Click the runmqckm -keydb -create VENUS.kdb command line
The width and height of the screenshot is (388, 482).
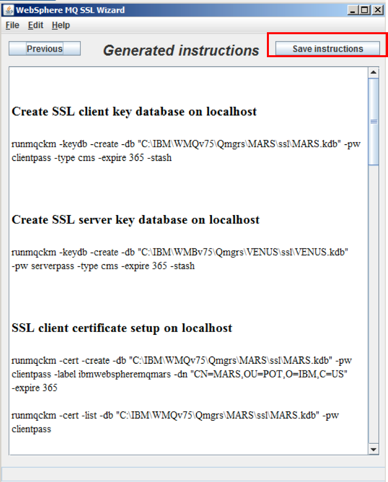(180, 252)
